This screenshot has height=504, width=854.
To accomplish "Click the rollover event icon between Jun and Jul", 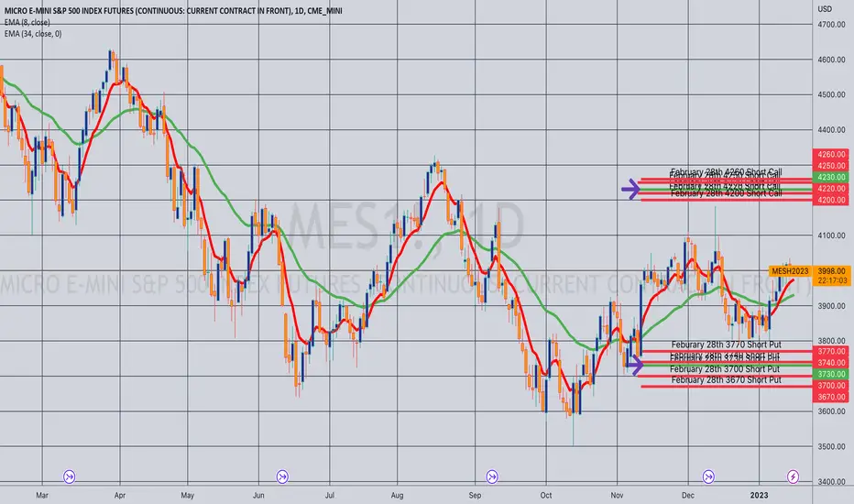I will tap(282, 477).
